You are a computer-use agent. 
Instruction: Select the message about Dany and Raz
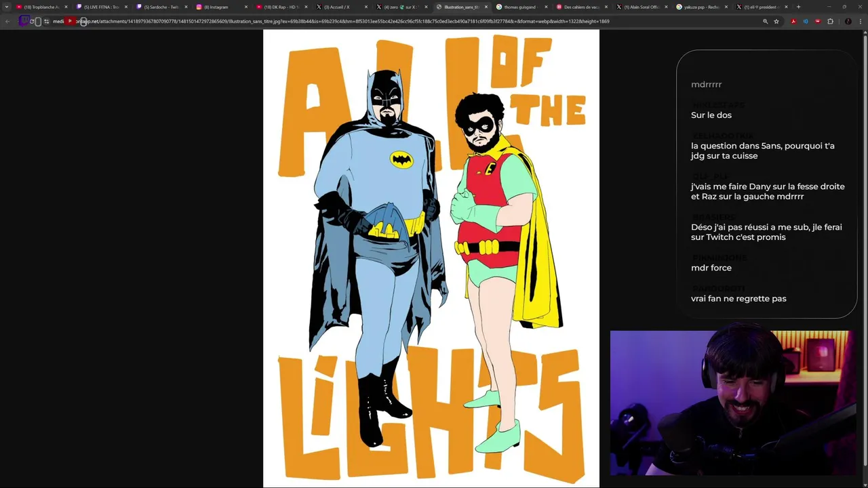point(768,191)
